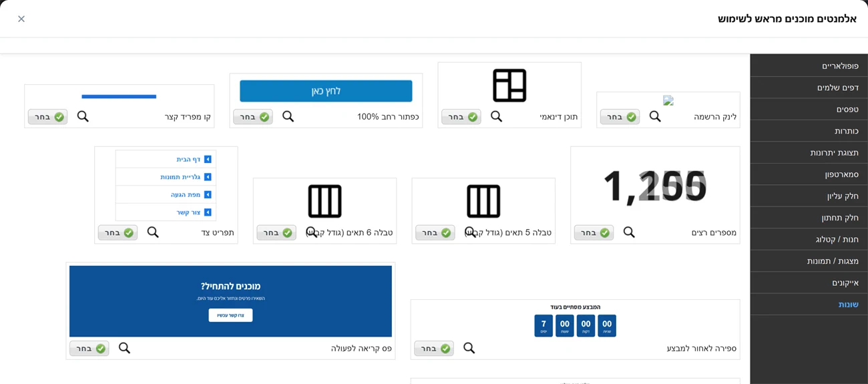Close the ready-made elements dialog with the X
The image size is (868, 384).
tap(21, 19)
